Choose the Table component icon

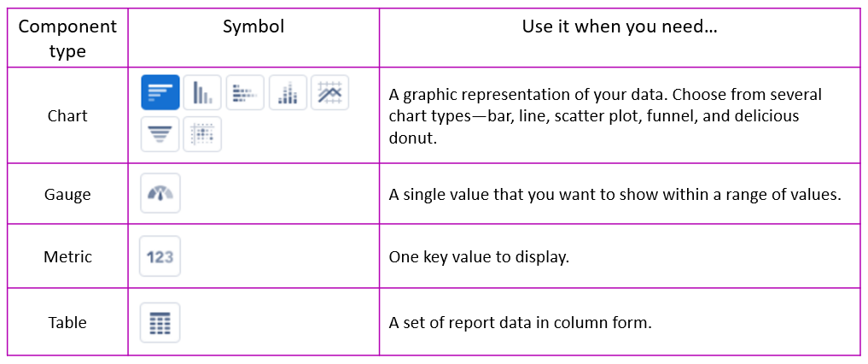160,322
